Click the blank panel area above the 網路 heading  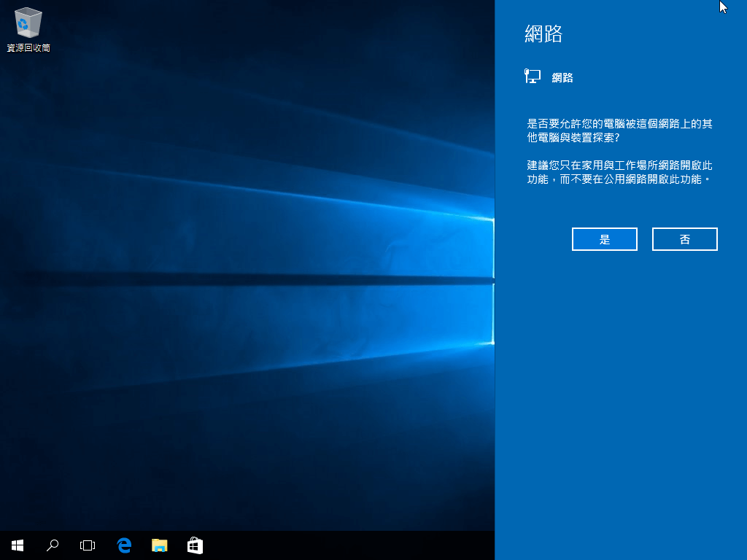(x=620, y=10)
